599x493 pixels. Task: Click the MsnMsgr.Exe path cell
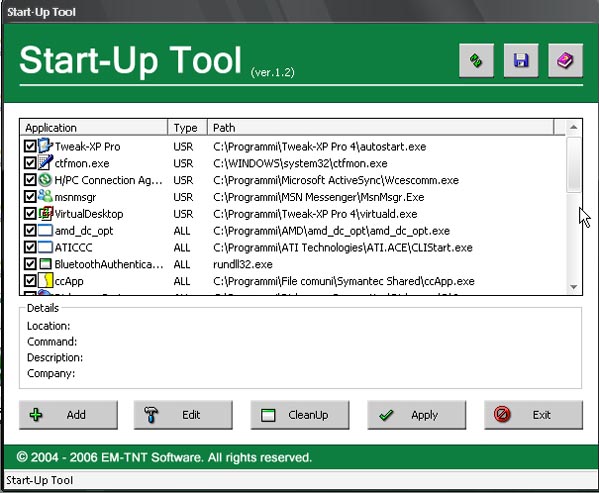coord(319,197)
